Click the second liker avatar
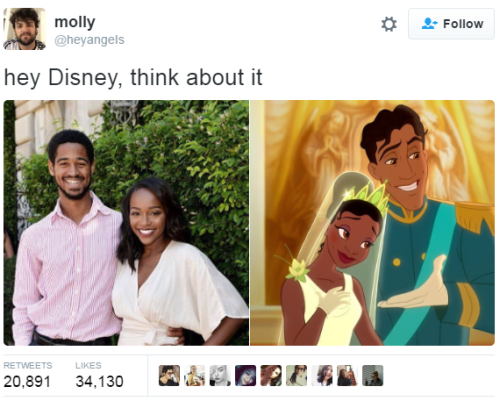Screen dimensions: 500x401 tap(194, 376)
